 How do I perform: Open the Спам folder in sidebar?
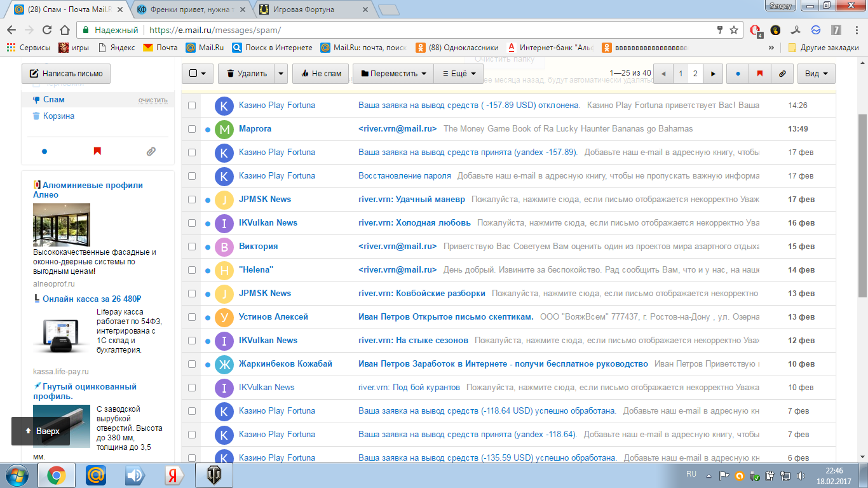[x=54, y=100]
